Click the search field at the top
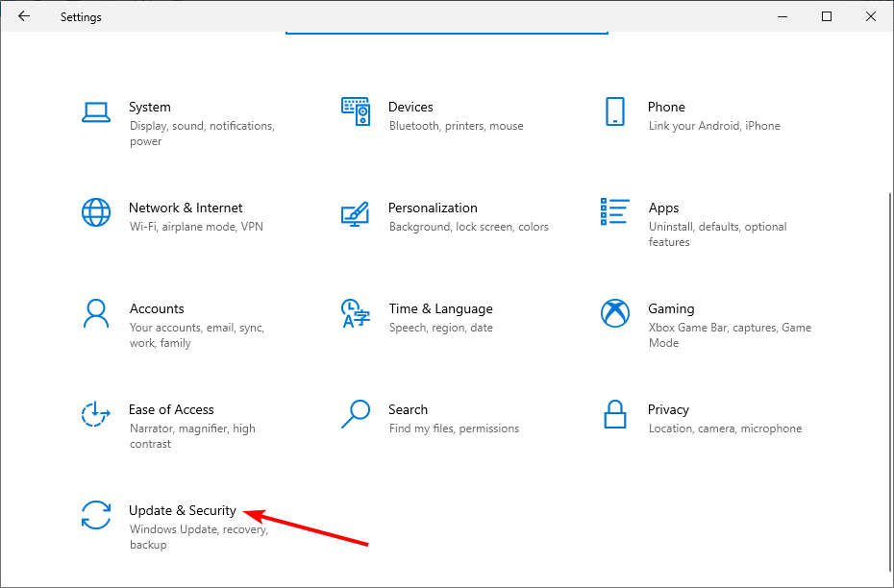This screenshot has width=894, height=588. pyautogui.click(x=446, y=24)
